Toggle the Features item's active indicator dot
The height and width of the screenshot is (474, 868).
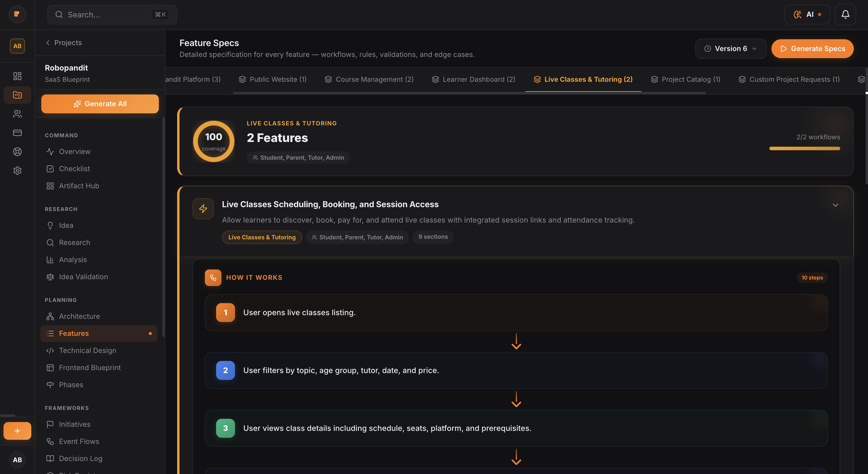150,334
